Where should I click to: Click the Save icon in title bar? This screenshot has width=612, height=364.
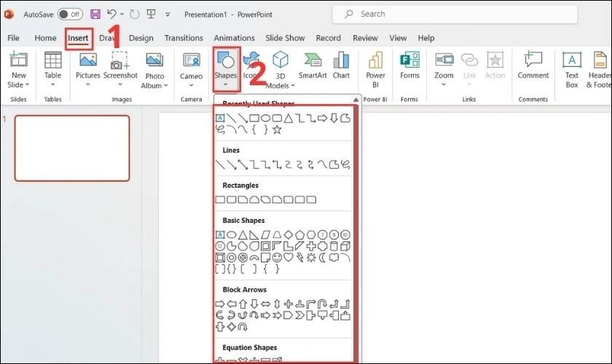(x=95, y=15)
